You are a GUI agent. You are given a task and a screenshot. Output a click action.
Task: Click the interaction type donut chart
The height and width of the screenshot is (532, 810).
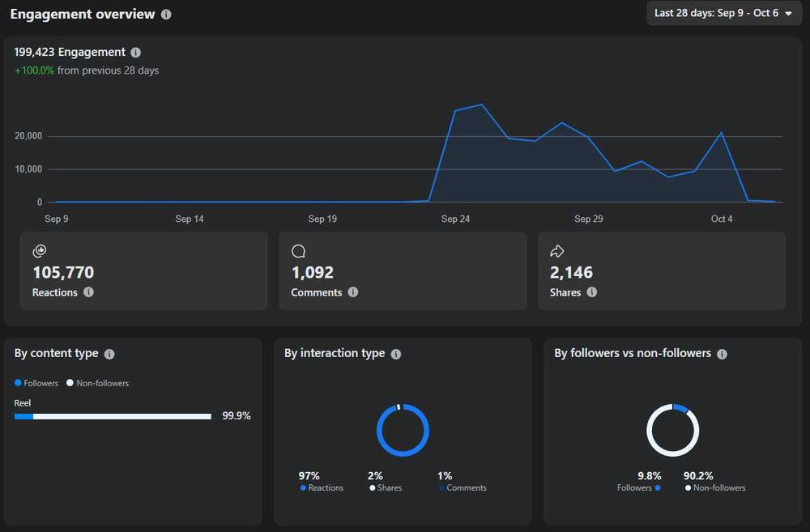tap(403, 430)
